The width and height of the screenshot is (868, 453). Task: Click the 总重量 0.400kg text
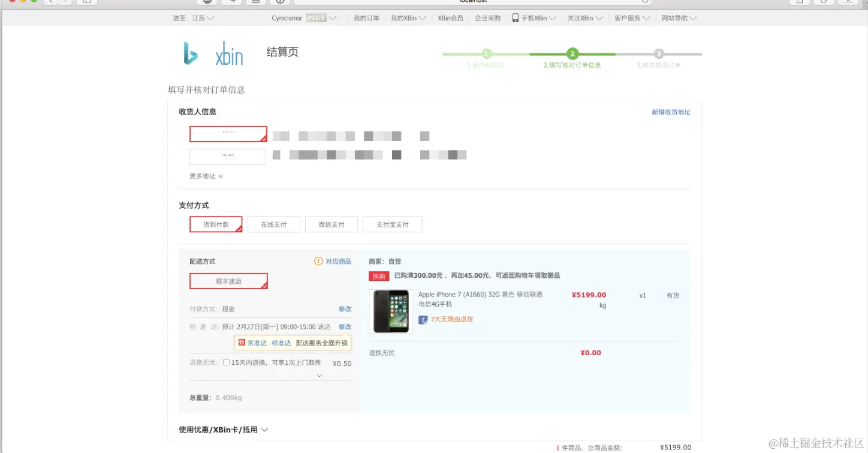click(x=216, y=398)
